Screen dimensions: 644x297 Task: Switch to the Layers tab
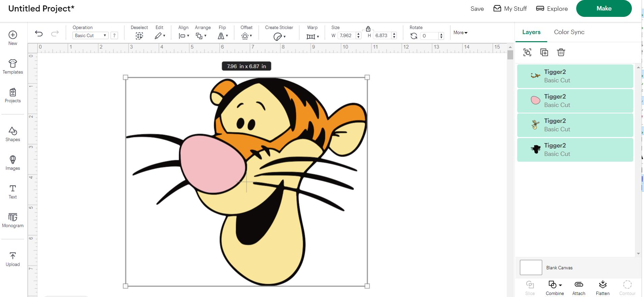pyautogui.click(x=531, y=32)
